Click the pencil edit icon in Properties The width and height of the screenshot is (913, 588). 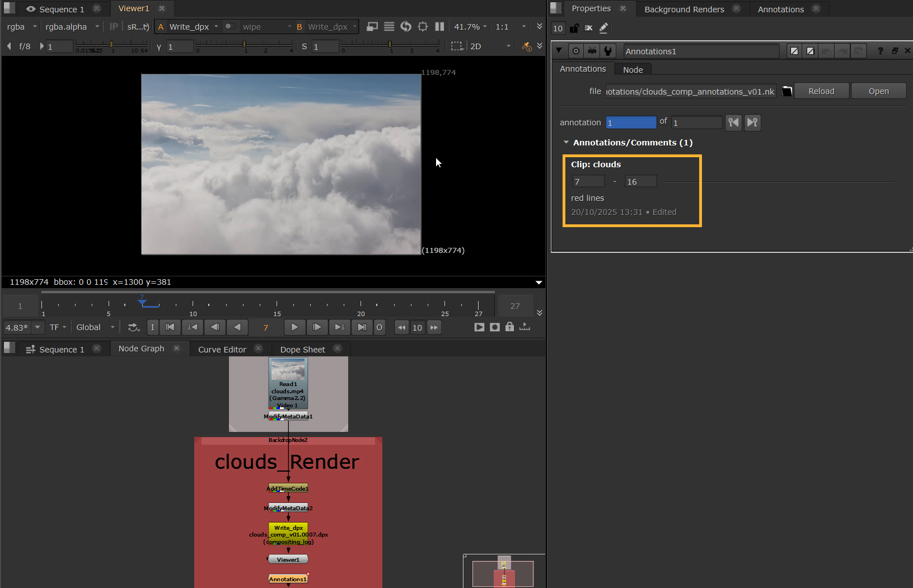[x=603, y=28]
